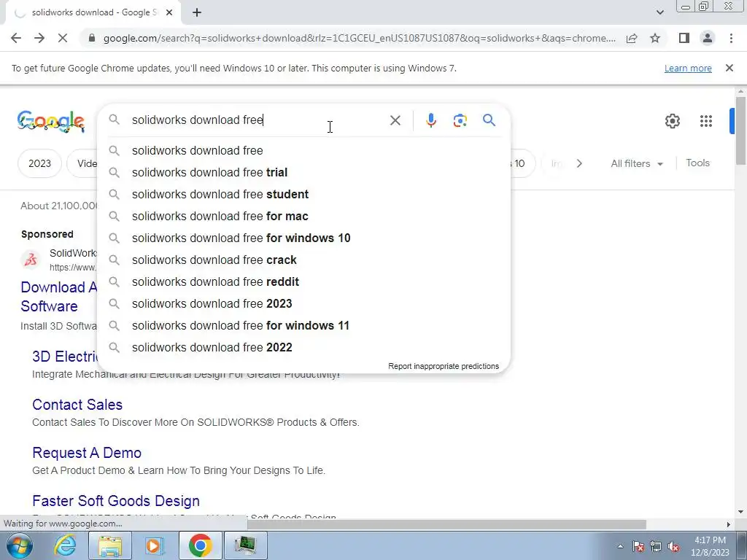Open the tab search dropdown chevron
The height and width of the screenshot is (560, 747).
click(659, 12)
